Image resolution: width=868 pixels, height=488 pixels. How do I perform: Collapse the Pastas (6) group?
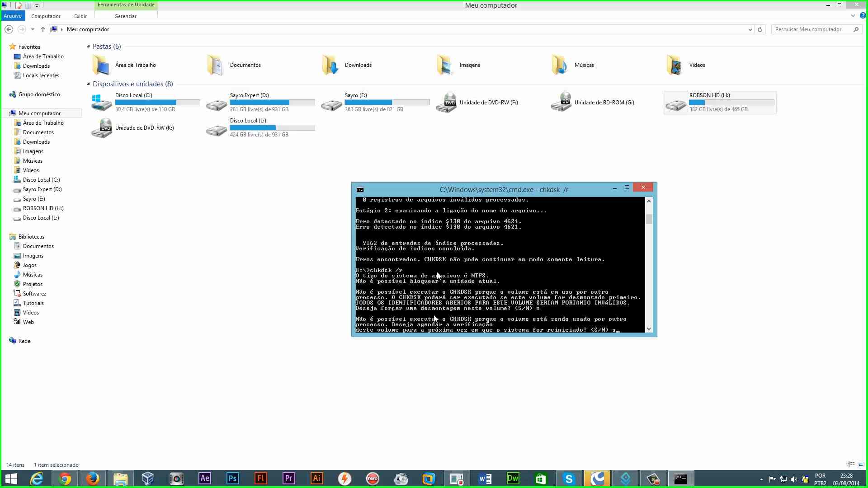click(x=88, y=47)
